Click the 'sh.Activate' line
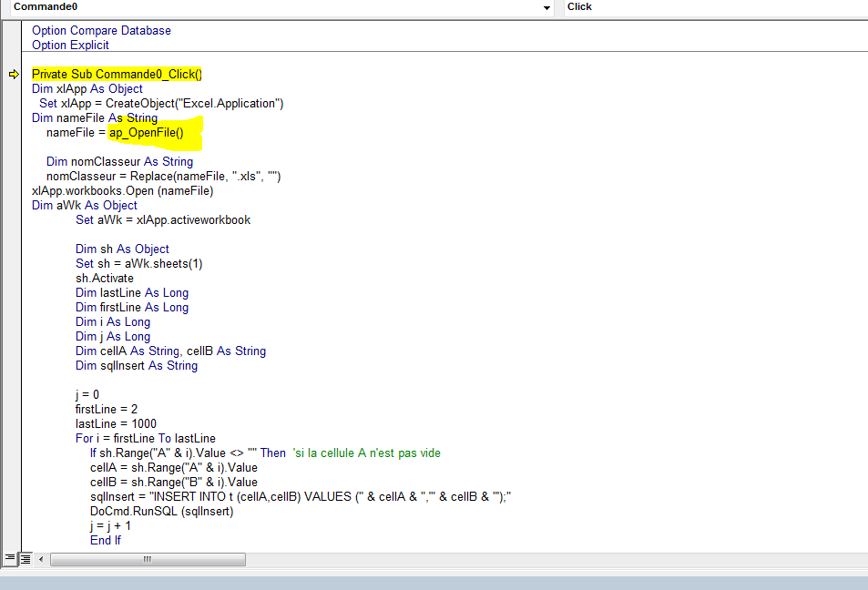 (105, 278)
